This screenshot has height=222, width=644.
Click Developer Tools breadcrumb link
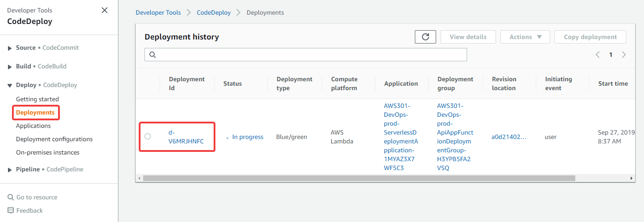[158, 12]
